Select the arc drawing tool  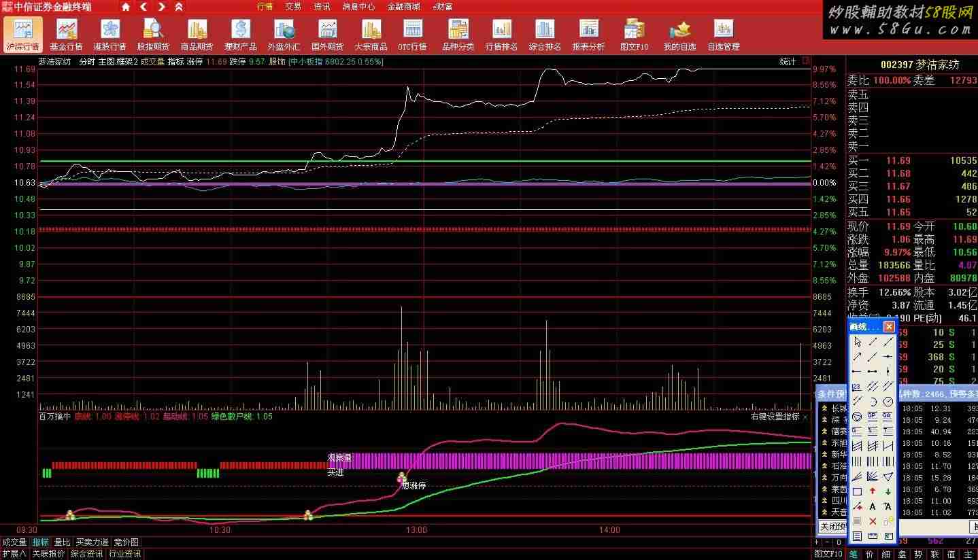click(x=873, y=401)
